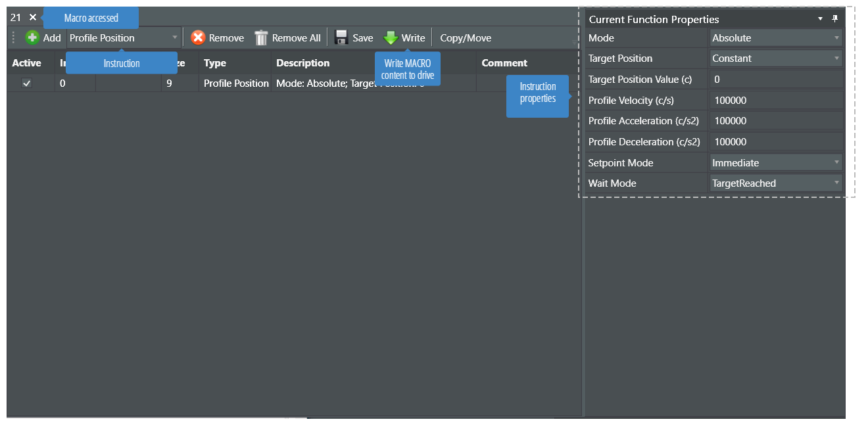Viewport: 868px width, 432px height.
Task: Click the Remove All trash icon
Action: tap(261, 37)
